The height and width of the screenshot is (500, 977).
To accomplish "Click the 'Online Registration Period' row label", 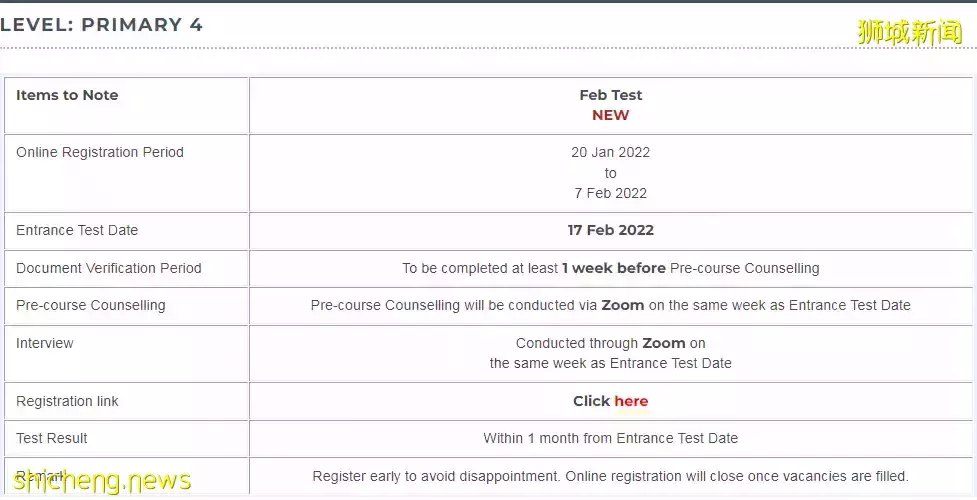I will tap(100, 153).
